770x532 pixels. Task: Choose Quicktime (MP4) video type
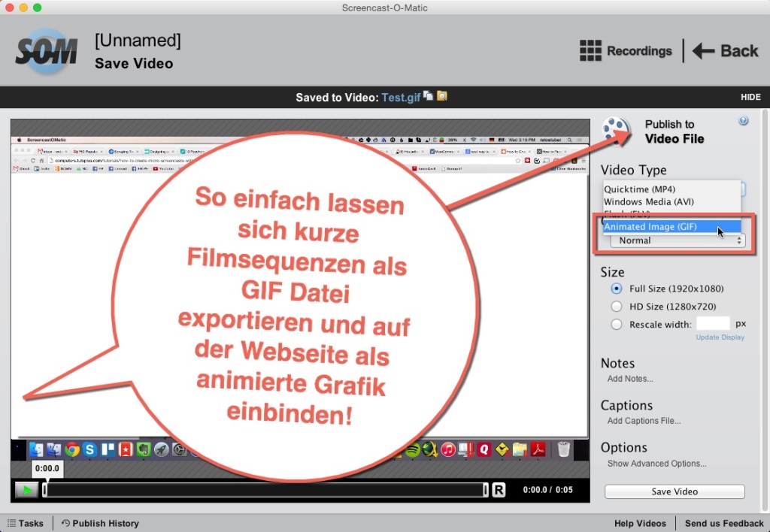(x=671, y=189)
